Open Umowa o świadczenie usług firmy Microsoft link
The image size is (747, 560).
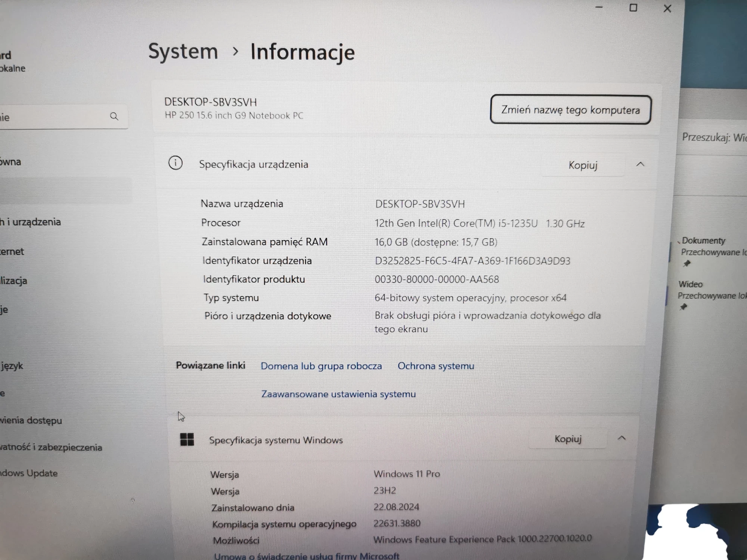306,556
